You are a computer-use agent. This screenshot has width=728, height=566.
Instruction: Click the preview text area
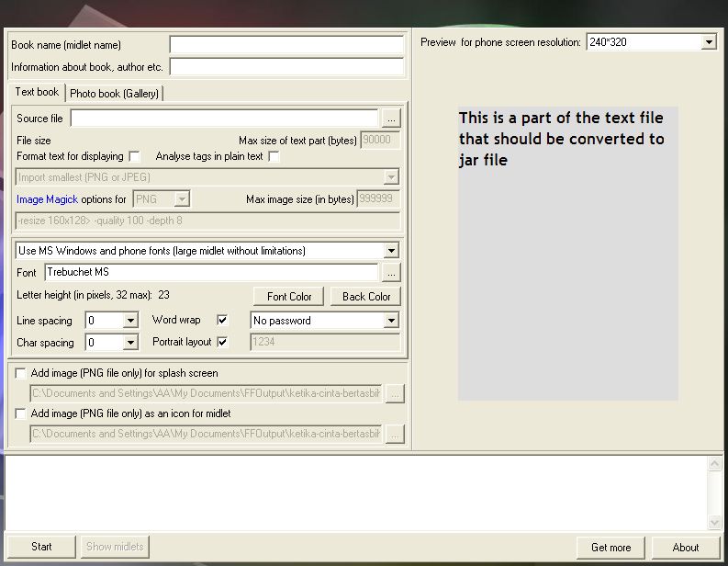coord(568,254)
